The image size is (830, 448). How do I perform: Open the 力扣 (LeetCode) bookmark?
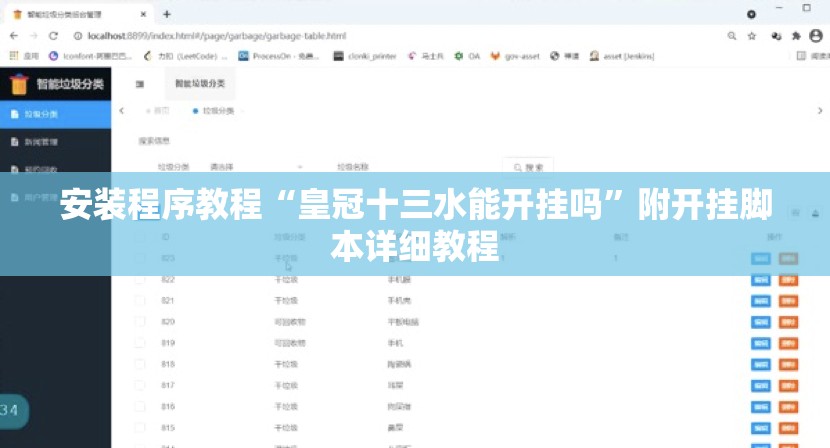tap(185, 56)
